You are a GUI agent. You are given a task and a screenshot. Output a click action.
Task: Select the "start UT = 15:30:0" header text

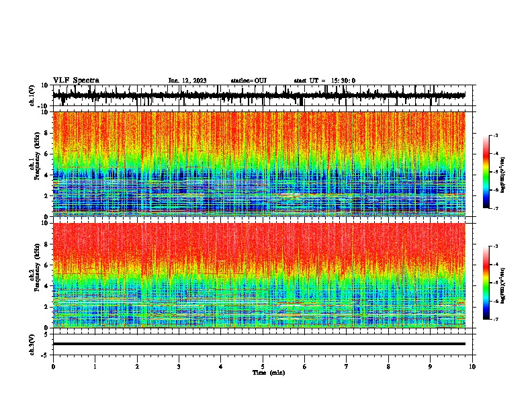pos(324,81)
